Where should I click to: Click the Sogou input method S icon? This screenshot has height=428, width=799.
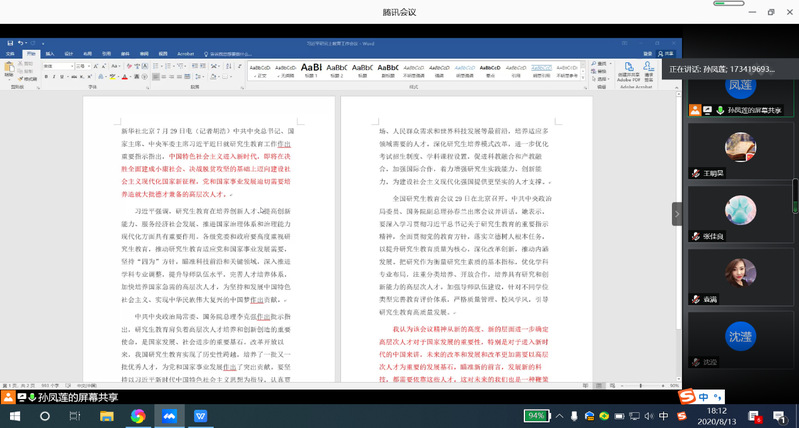687,397
